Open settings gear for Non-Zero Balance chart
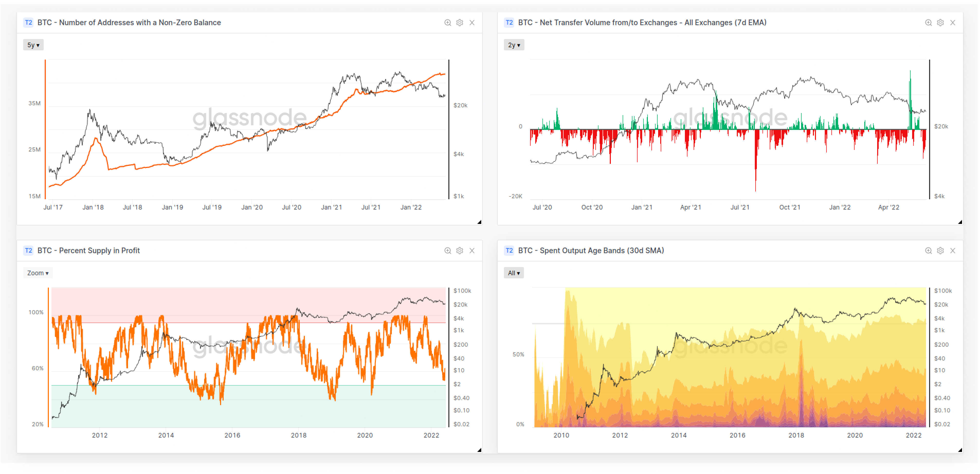This screenshot has width=980, height=474. [460, 23]
